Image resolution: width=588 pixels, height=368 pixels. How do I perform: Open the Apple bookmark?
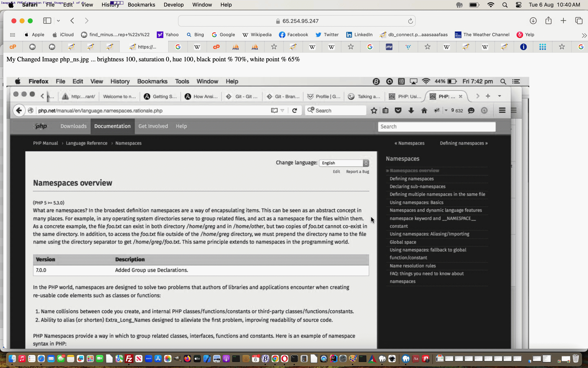point(34,35)
